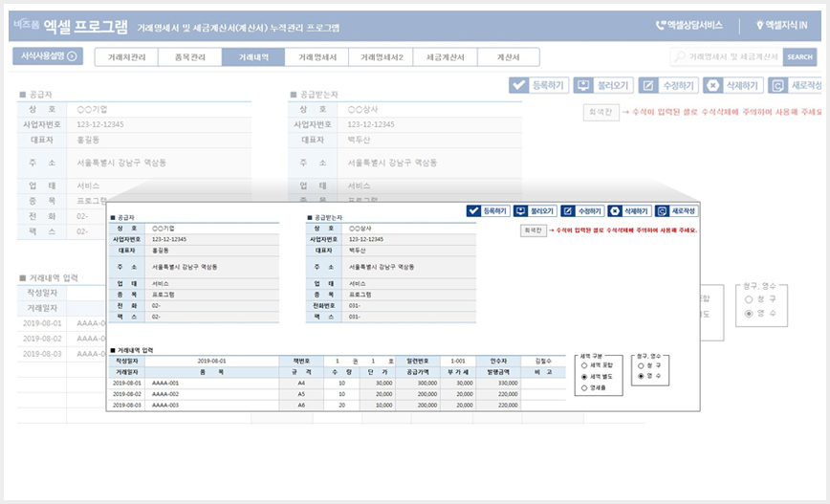This screenshot has width=830, height=504.
Task: Open the 거래명세서 tab
Action: pos(317,57)
